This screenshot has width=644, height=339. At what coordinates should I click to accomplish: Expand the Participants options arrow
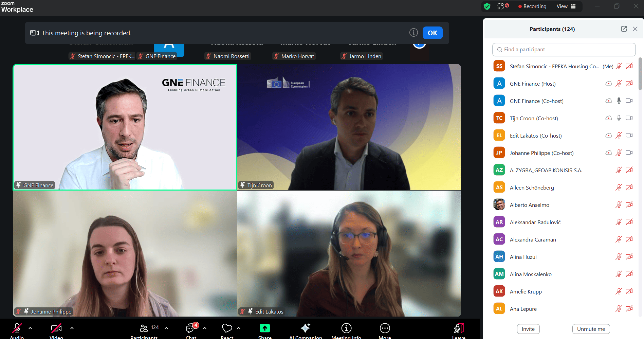pyautogui.click(x=166, y=328)
